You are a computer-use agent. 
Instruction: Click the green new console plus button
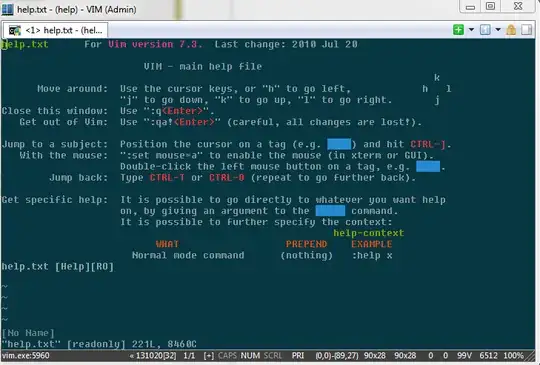click(x=458, y=30)
